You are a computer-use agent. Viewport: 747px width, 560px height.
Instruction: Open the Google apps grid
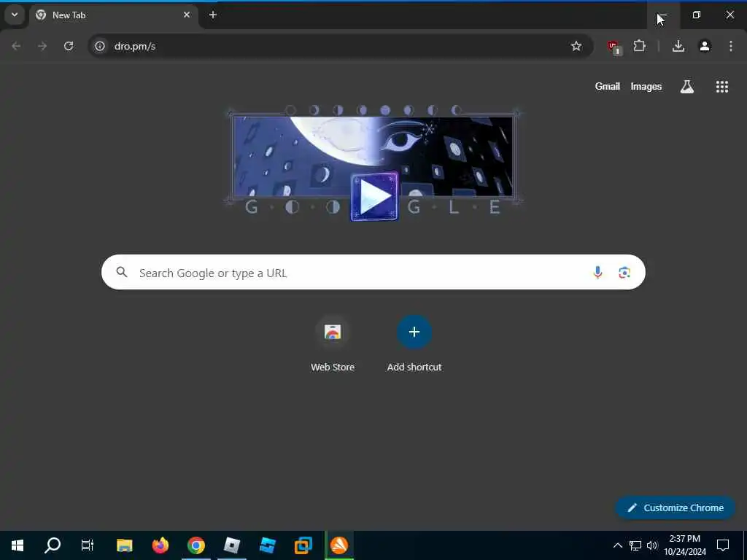click(721, 86)
